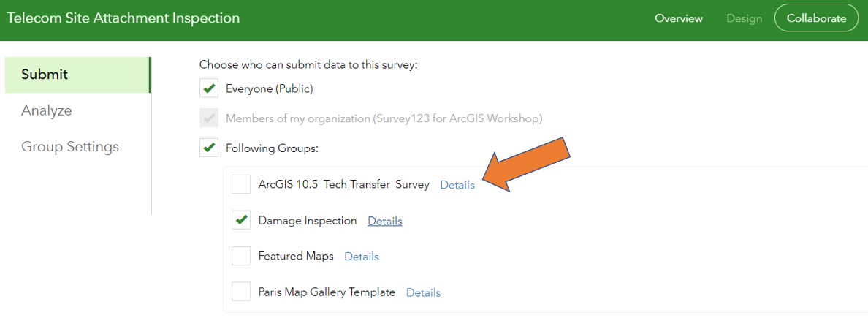Click the Telecom Site Attachment Inspection title
Viewport: 868px width, 318px height.
(x=123, y=18)
